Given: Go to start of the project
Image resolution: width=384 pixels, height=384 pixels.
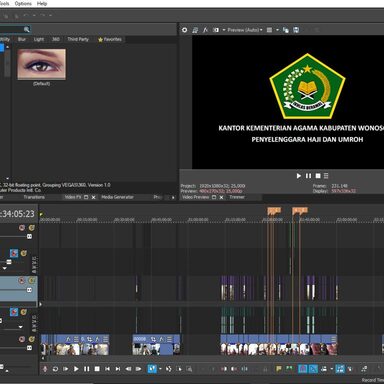Looking at the screenshot, I should 107,369.
